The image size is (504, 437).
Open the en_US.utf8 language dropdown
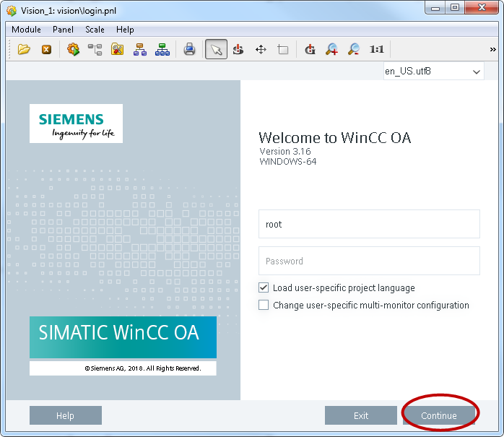pyautogui.click(x=433, y=72)
